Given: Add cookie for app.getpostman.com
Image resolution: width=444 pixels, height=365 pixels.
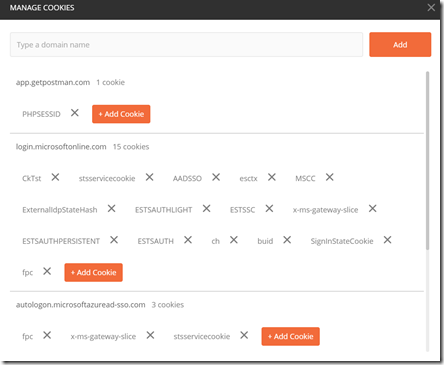Looking at the screenshot, I should [121, 114].
